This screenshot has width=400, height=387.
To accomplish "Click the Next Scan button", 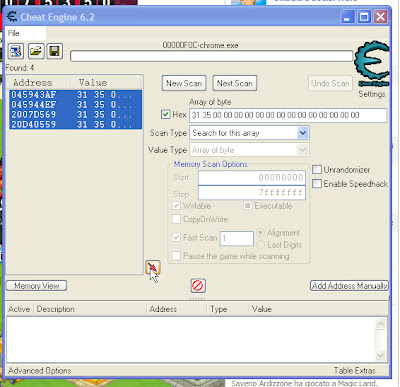I will coord(235,83).
